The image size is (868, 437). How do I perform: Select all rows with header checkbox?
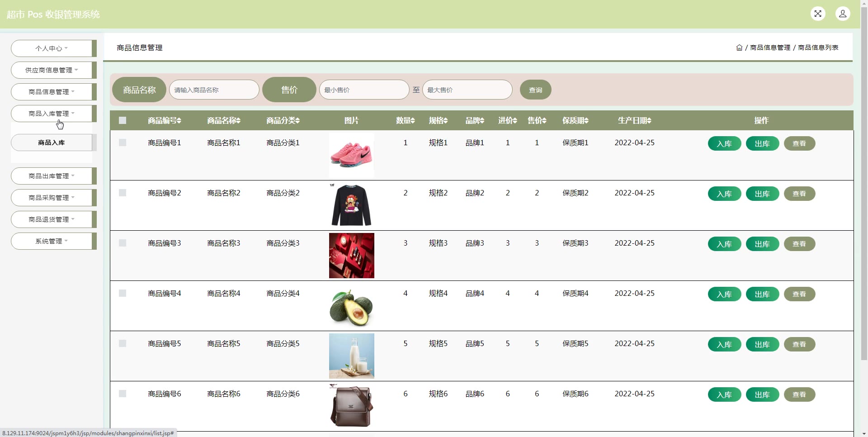(x=123, y=120)
